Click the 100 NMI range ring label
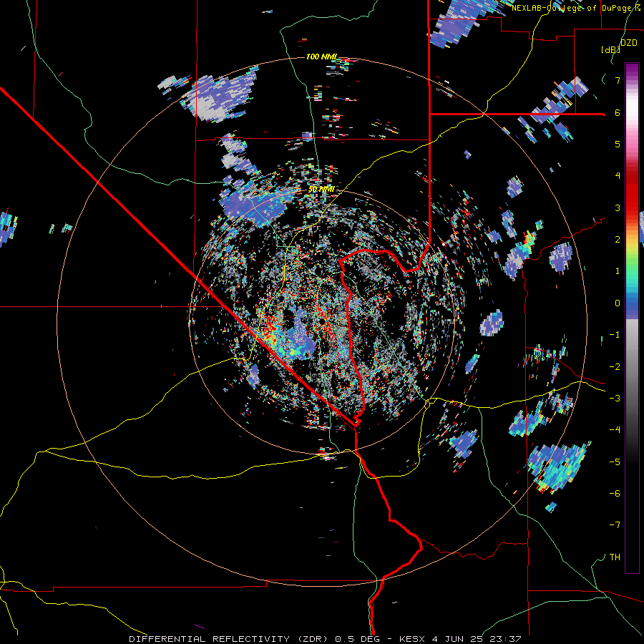Screen dimensions: 644x644 pyautogui.click(x=321, y=57)
